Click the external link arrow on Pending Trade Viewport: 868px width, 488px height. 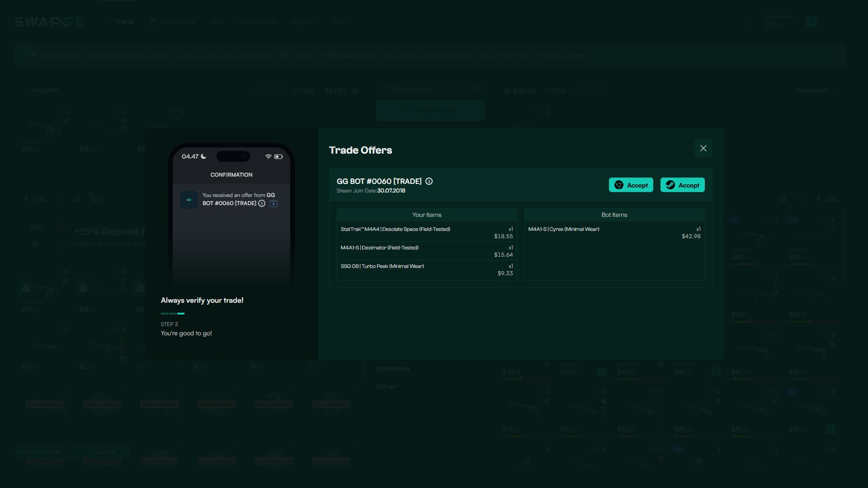(475, 89)
